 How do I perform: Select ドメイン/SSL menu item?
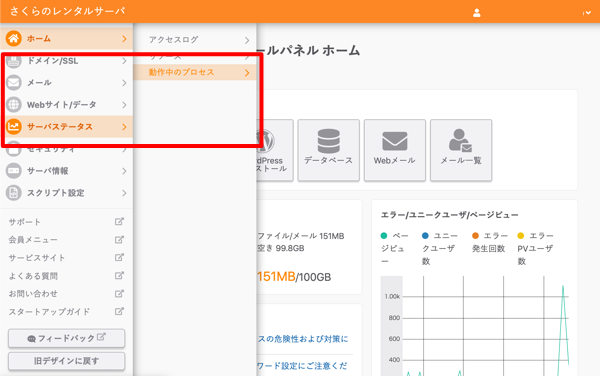coord(67,61)
